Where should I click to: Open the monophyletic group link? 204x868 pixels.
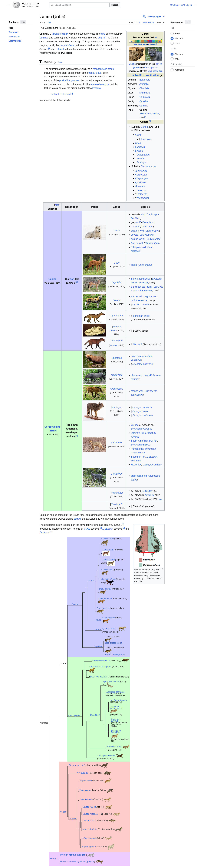(x=103, y=69)
